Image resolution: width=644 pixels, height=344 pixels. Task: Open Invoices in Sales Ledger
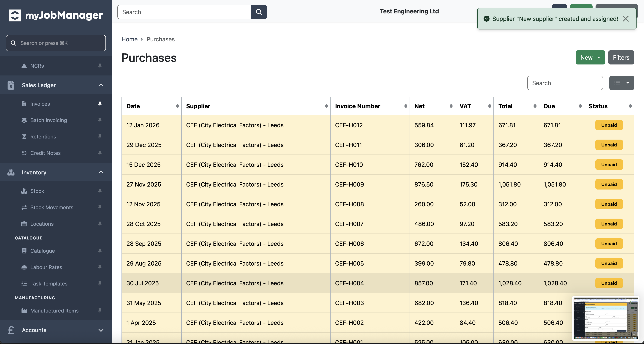(x=40, y=104)
